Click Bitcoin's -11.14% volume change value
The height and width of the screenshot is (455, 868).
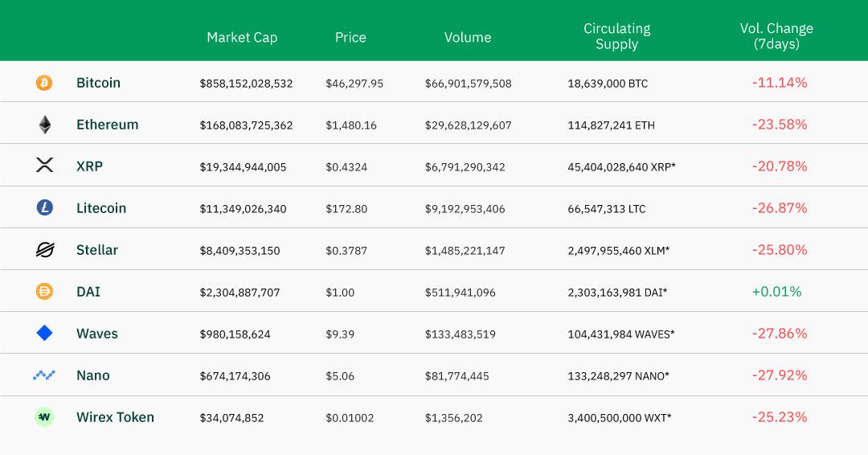pyautogui.click(x=780, y=83)
